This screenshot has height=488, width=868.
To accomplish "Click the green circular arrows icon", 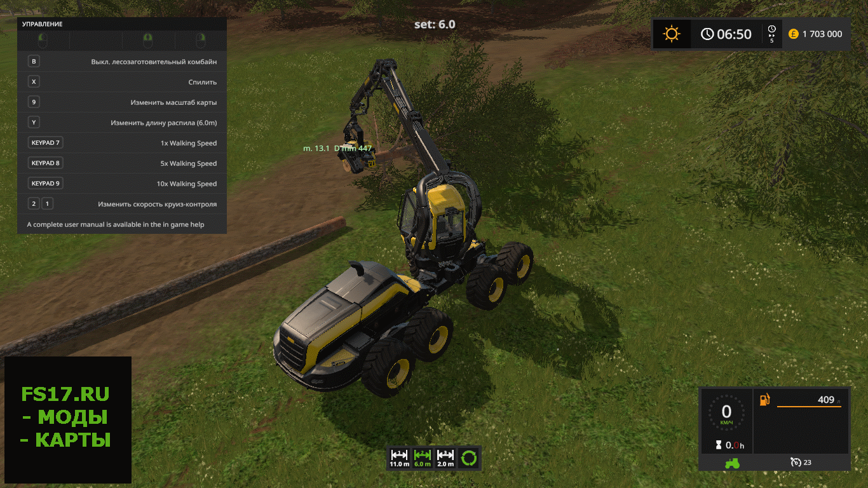I will pos(469,457).
